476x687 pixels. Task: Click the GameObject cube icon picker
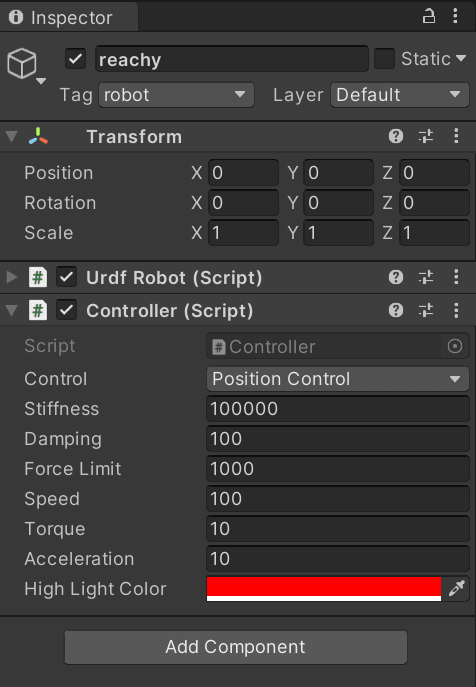tap(21, 64)
